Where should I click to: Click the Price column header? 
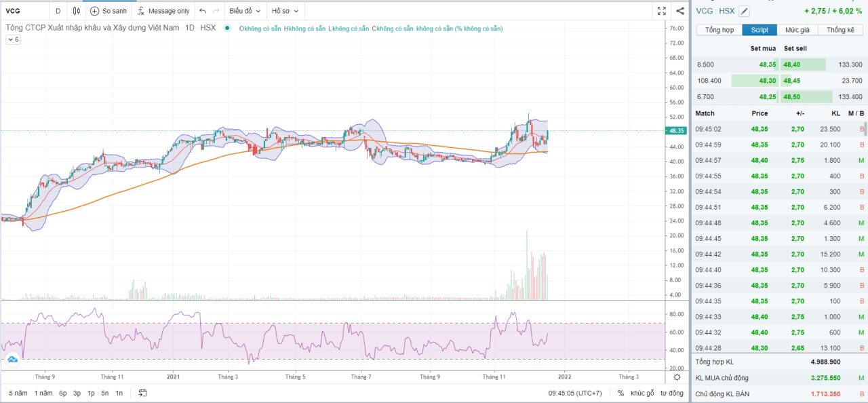pyautogui.click(x=759, y=113)
